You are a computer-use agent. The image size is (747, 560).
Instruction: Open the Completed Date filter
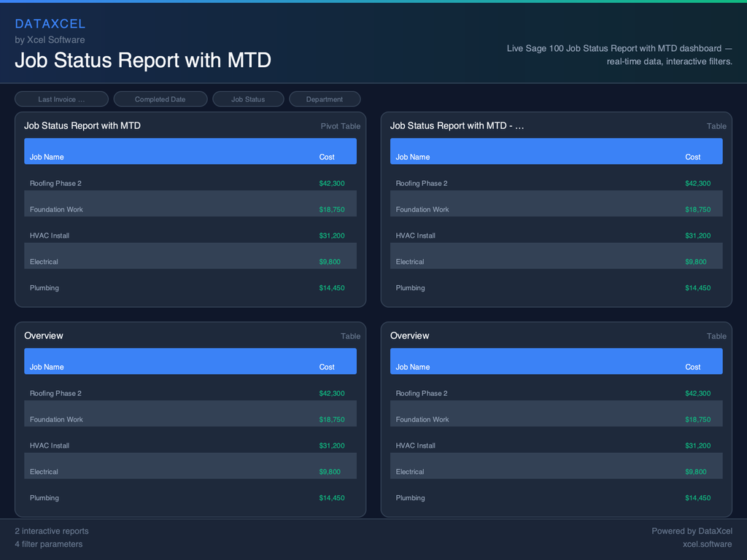point(160,98)
